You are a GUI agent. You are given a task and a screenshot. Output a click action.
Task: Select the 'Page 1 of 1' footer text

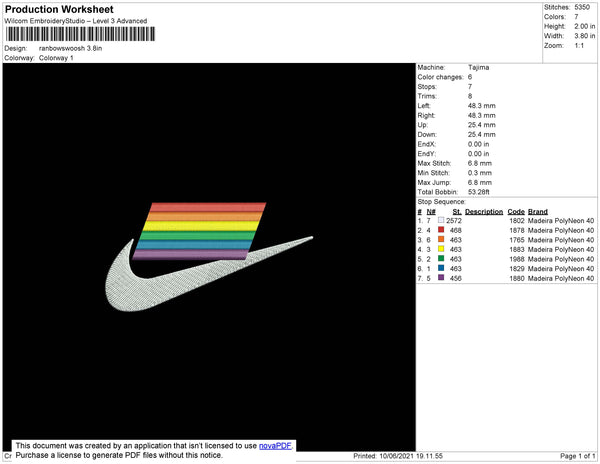tap(578, 456)
